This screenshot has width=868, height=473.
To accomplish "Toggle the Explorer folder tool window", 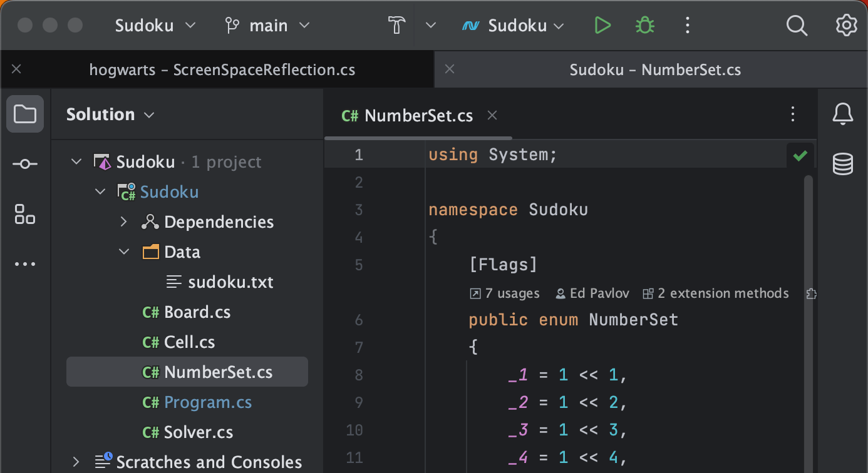I will (25, 114).
